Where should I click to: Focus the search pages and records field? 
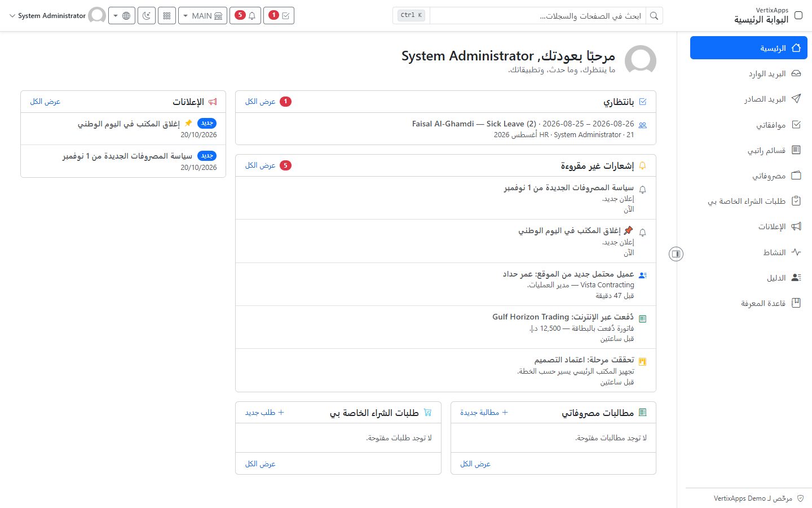538,16
